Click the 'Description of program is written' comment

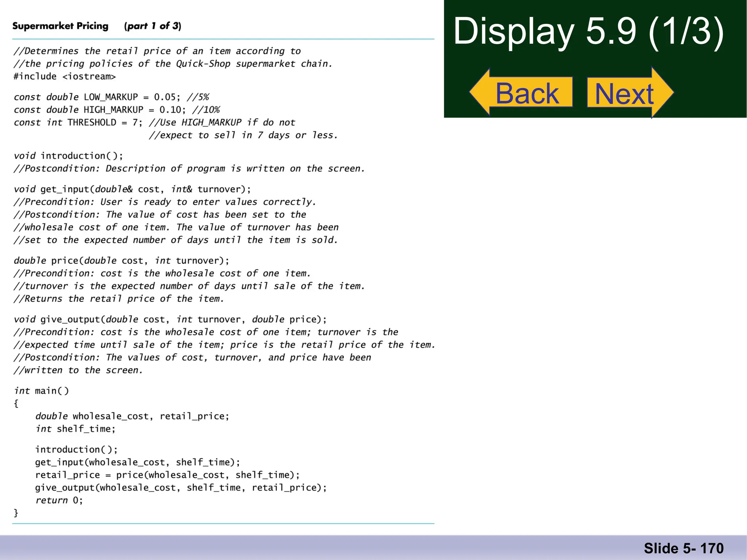(x=189, y=168)
